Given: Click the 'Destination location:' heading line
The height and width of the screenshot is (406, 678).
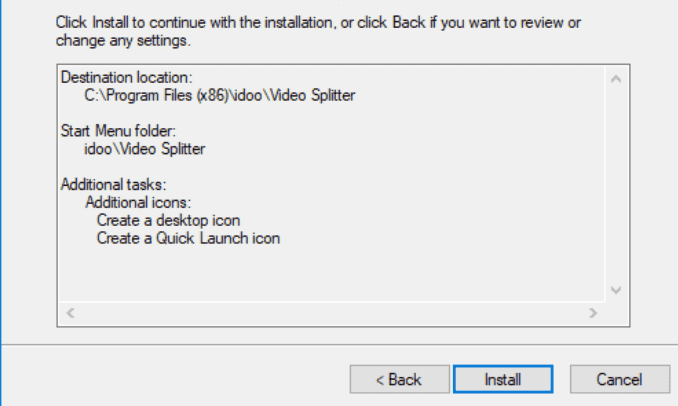Looking at the screenshot, I should pyautogui.click(x=126, y=77).
